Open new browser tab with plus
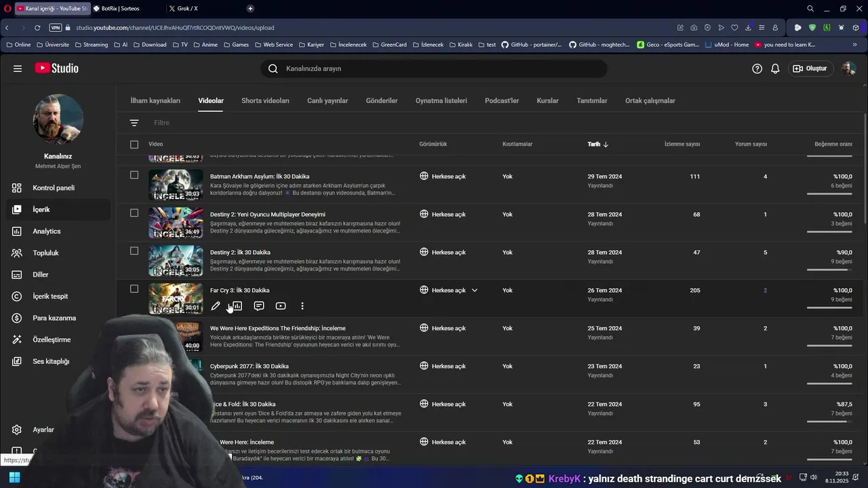 coord(250,9)
